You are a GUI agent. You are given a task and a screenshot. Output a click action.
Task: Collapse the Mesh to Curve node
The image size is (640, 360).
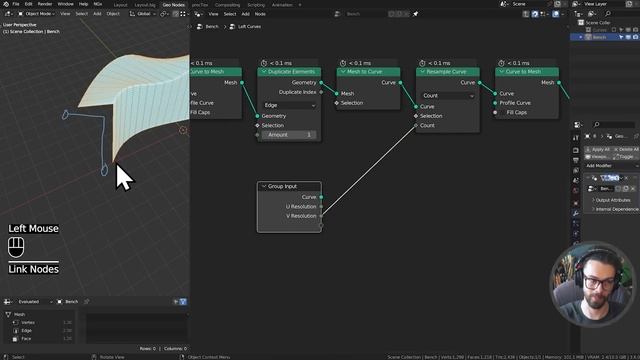[x=343, y=72]
